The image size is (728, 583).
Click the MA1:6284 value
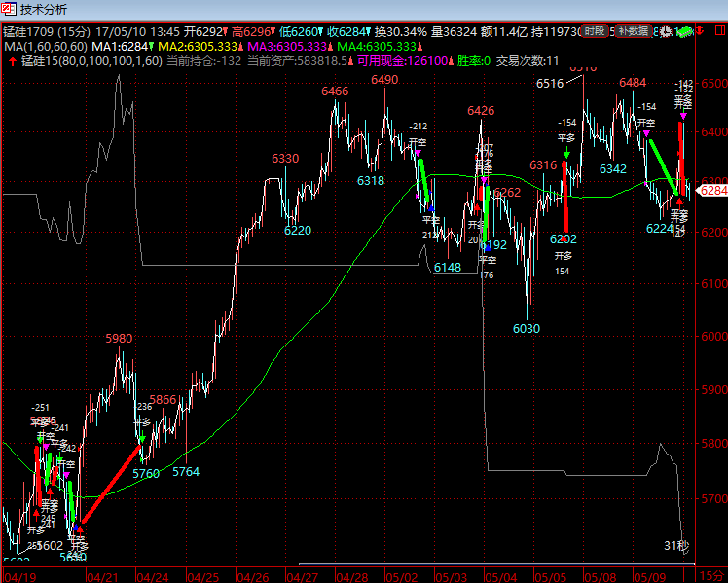tap(122, 47)
